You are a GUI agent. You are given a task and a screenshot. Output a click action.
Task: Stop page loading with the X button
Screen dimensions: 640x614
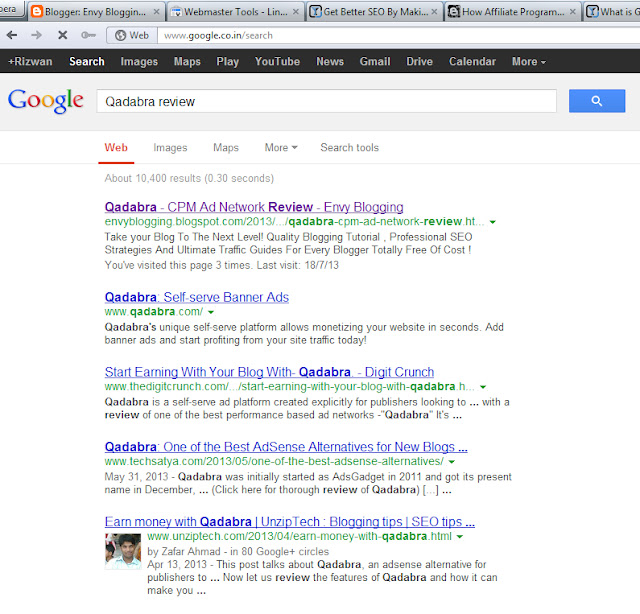pyautogui.click(x=62, y=35)
